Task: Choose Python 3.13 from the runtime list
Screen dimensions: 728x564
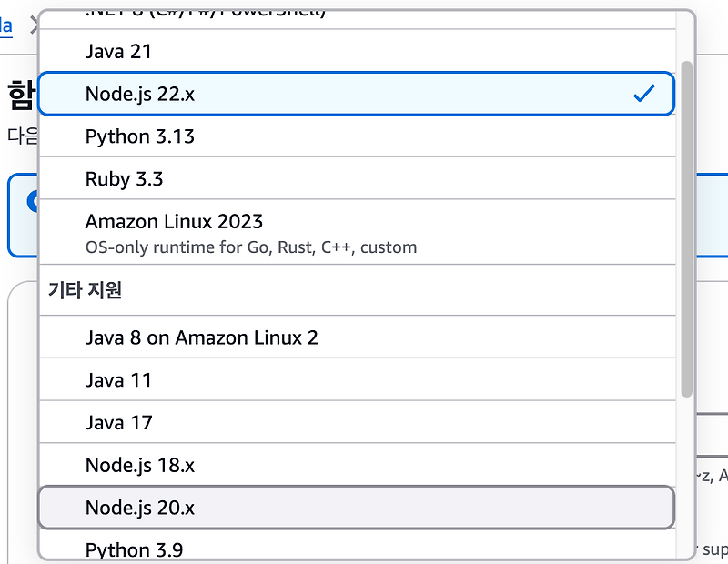Action: click(139, 136)
